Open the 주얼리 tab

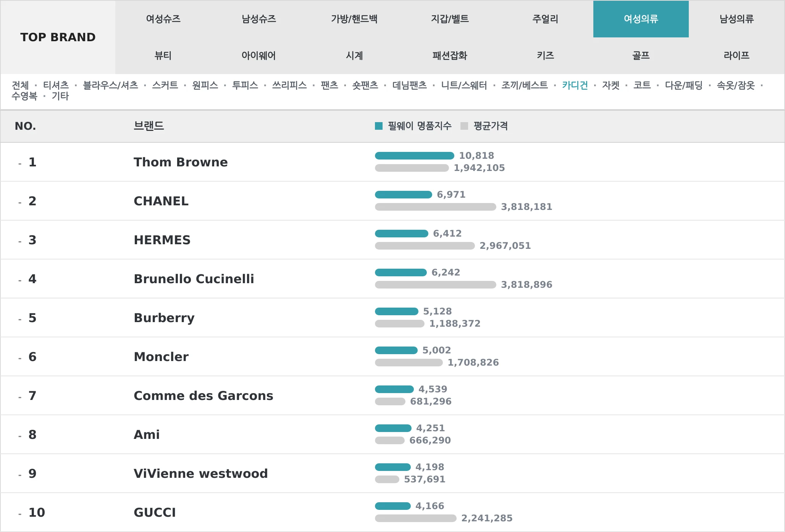pyautogui.click(x=545, y=19)
